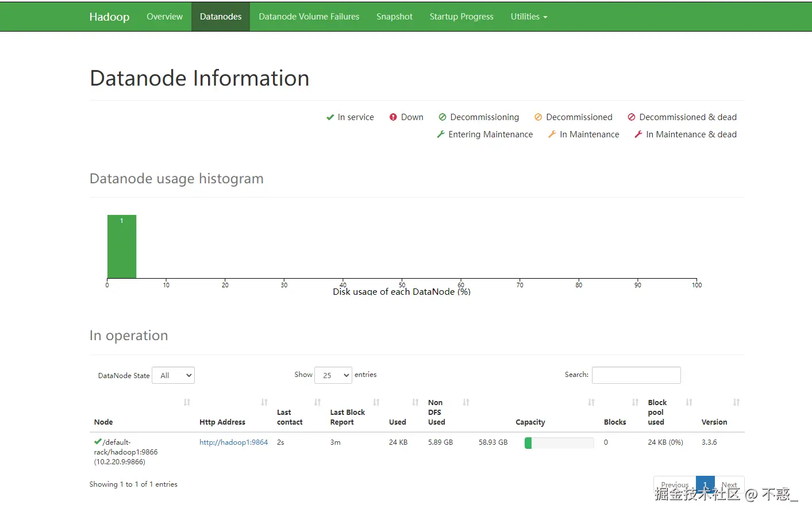Click the Blocks count '0' cell

coord(606,442)
